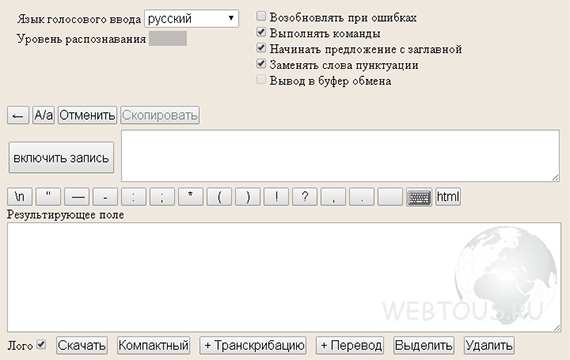Insert a newline with the \n button

20,197
